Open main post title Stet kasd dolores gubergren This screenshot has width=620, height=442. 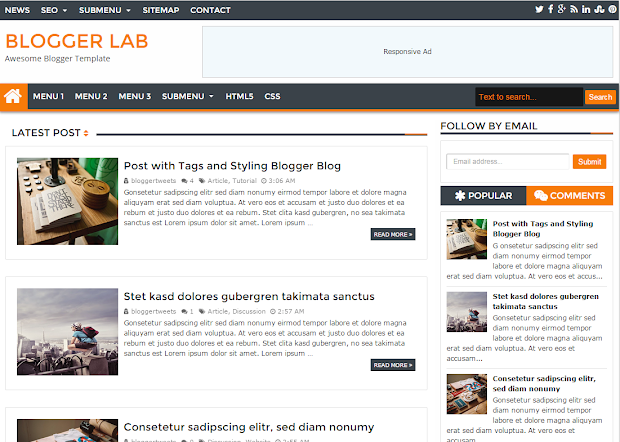coord(249,297)
